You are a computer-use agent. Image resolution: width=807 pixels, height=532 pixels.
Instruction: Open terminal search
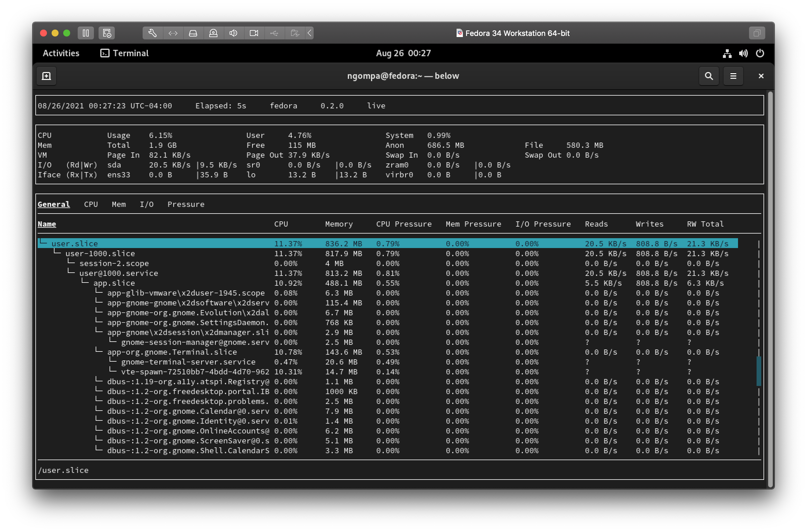708,76
